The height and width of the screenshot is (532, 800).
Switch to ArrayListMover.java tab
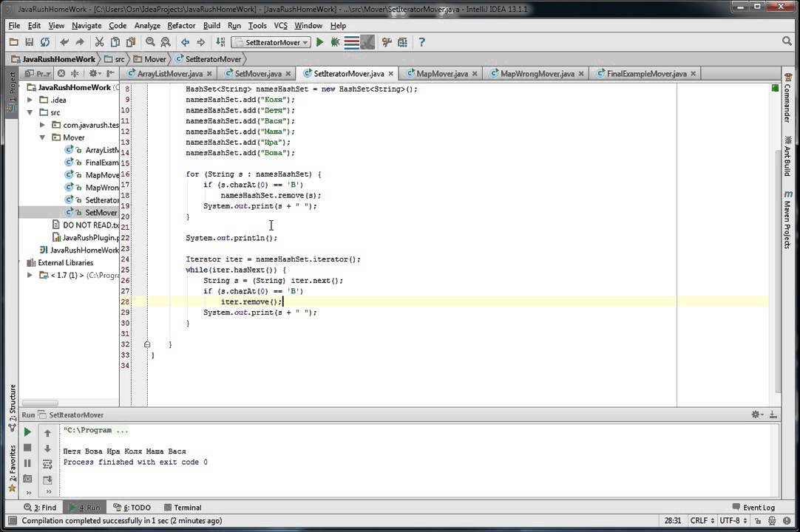coord(170,74)
